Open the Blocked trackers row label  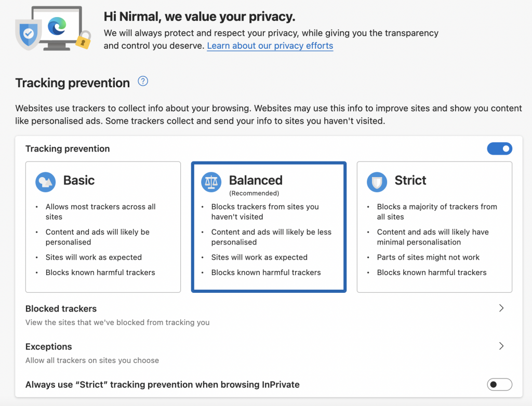click(61, 309)
